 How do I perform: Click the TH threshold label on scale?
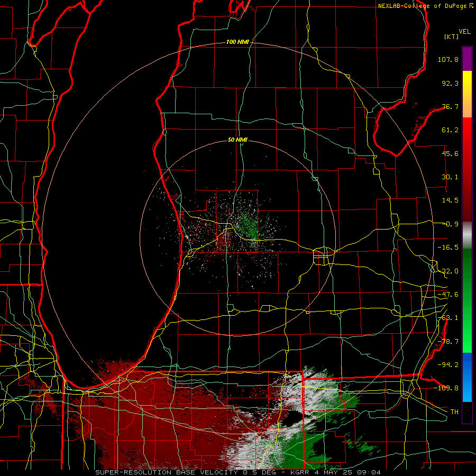click(454, 411)
